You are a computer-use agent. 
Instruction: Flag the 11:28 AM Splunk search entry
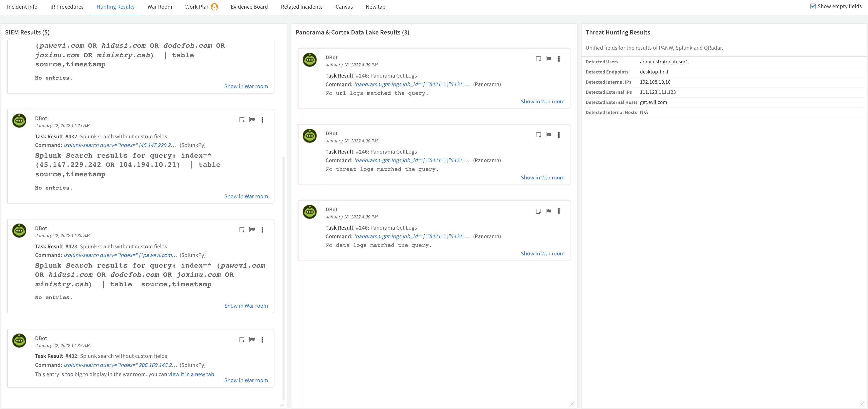tap(252, 119)
